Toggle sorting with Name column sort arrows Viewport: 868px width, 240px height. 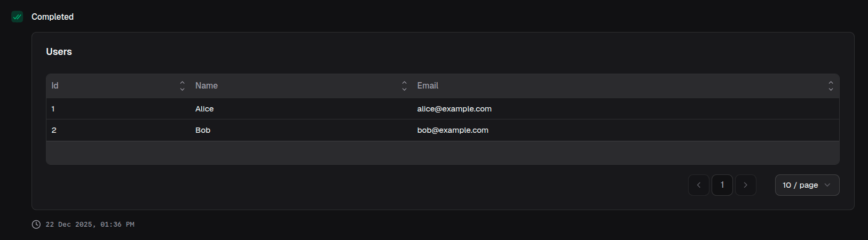(x=404, y=86)
